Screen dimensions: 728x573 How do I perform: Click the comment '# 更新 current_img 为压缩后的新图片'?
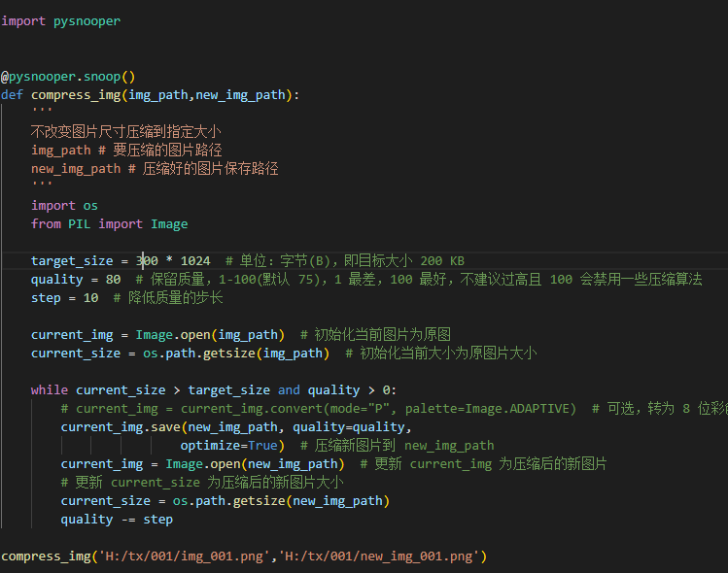point(483,464)
